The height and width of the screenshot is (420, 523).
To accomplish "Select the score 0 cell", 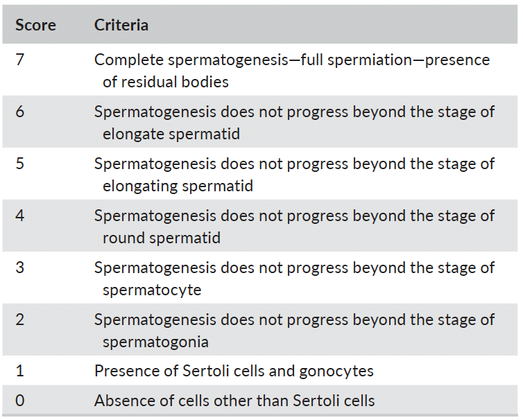I will [x=19, y=401].
